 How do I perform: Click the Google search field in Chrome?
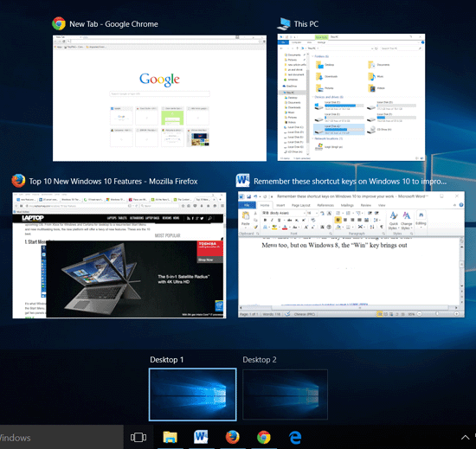(159, 93)
